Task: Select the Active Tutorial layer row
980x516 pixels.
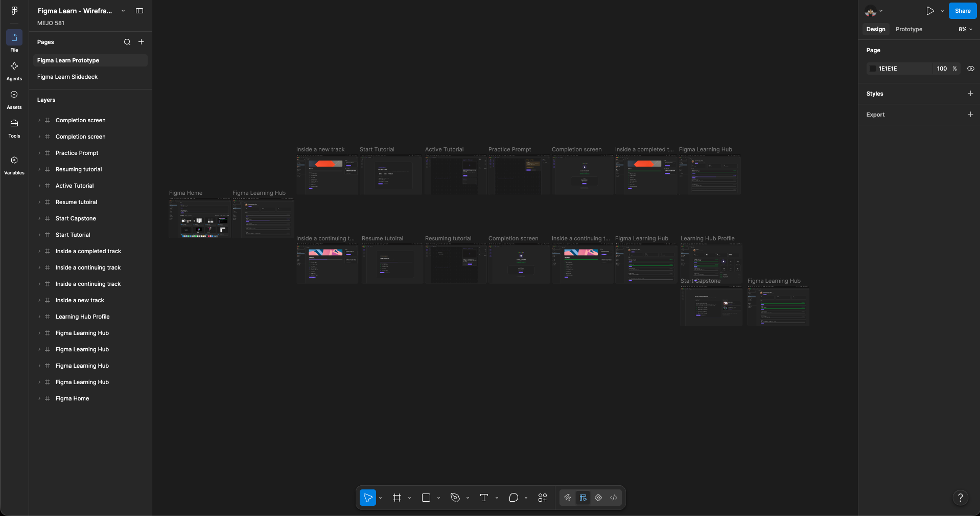Action: point(90,186)
